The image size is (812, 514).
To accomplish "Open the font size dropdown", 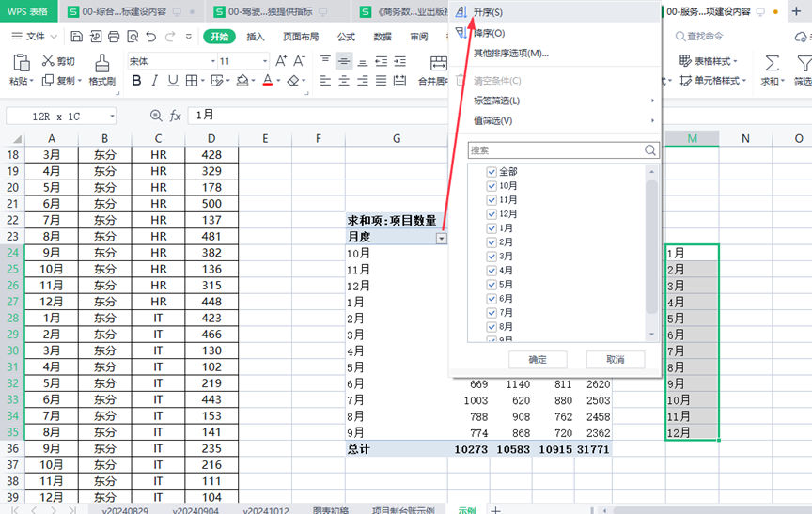I will [265, 61].
